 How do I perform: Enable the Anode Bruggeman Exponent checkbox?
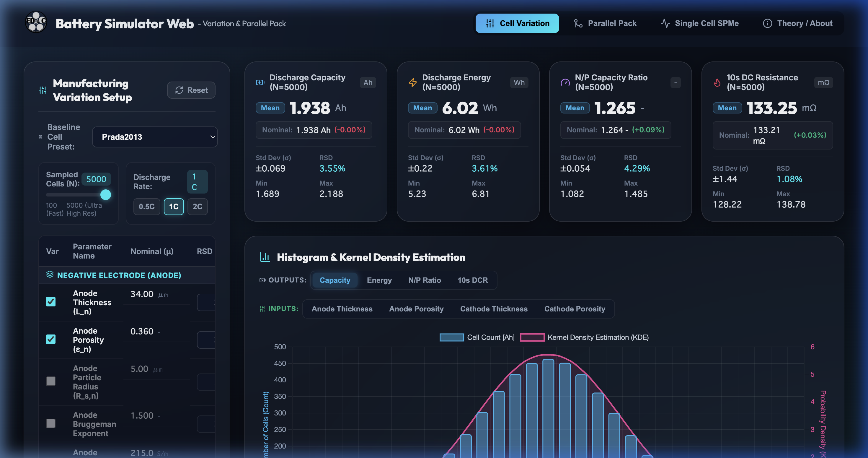click(51, 423)
